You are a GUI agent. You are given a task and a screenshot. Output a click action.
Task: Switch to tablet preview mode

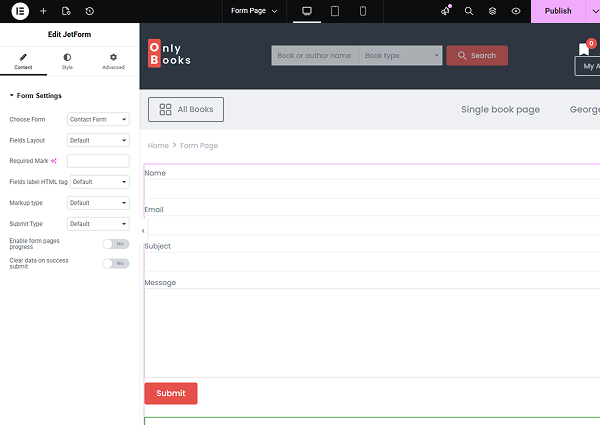tap(335, 11)
